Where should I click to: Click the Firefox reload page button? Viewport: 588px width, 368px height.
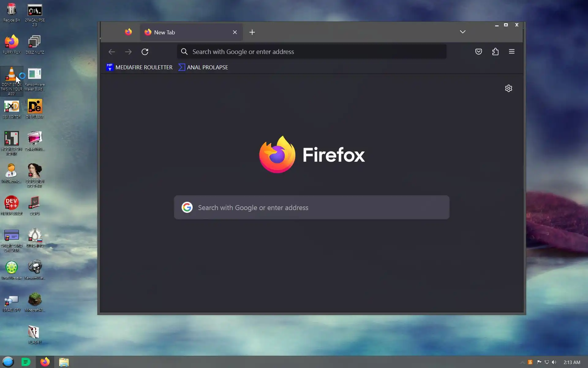tap(145, 52)
